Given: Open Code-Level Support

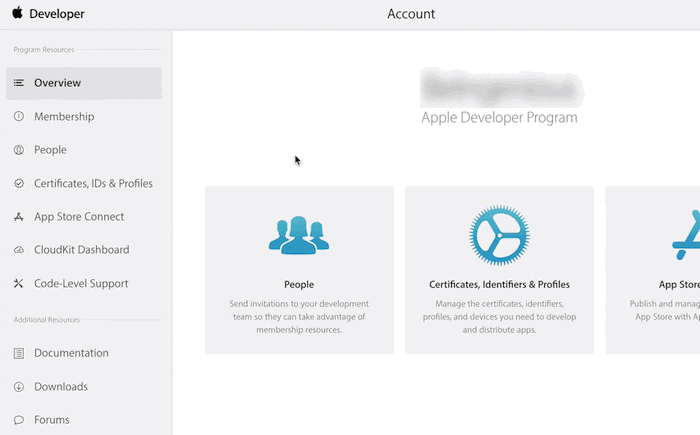Looking at the screenshot, I should pos(81,284).
